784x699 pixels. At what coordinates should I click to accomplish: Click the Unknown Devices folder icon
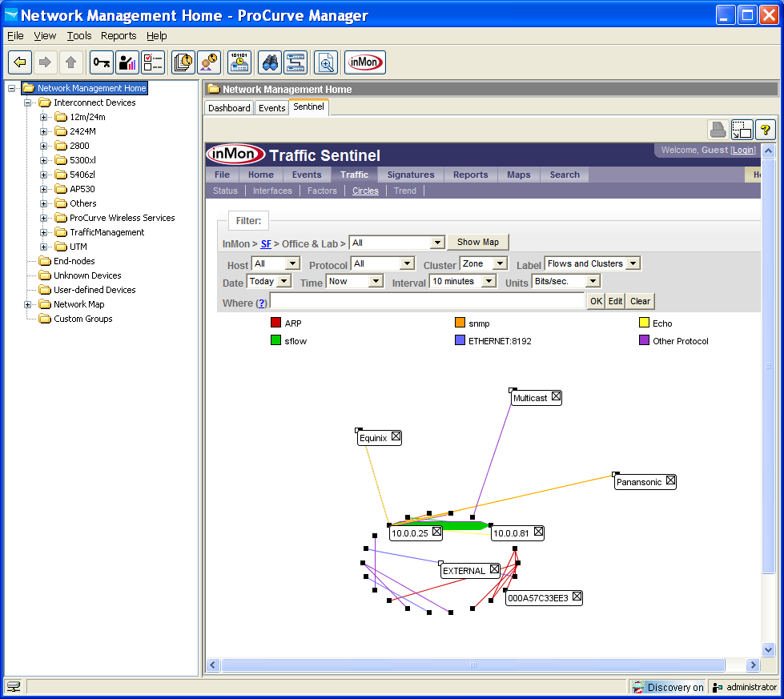45,275
